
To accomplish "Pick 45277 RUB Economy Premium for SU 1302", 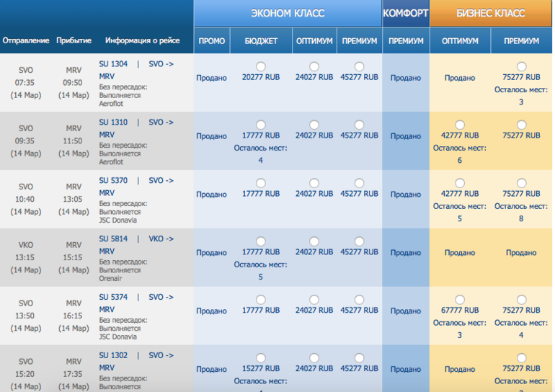I will coord(359,358).
